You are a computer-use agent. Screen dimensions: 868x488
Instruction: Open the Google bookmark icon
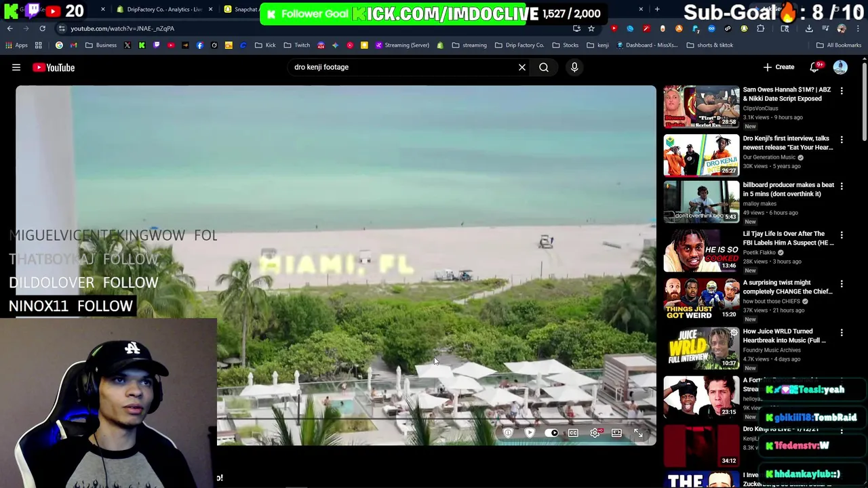pos(59,45)
